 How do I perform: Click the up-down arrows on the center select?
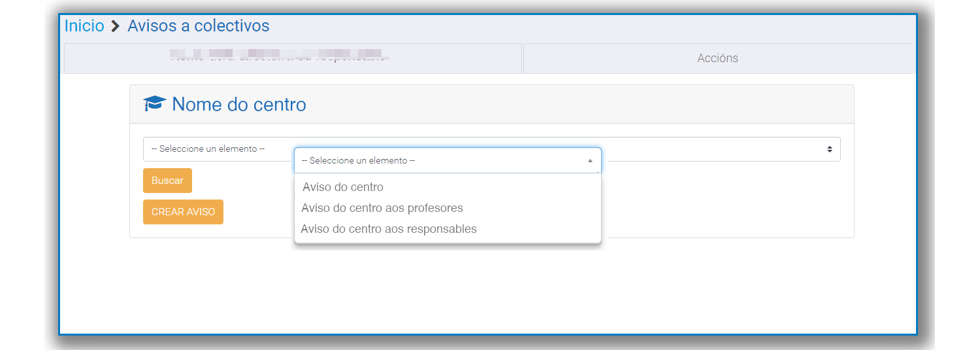(829, 149)
